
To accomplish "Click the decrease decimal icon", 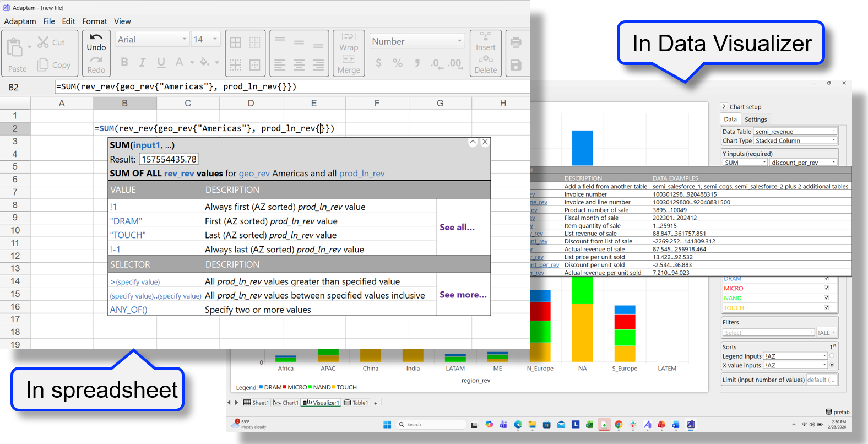I will [x=436, y=63].
